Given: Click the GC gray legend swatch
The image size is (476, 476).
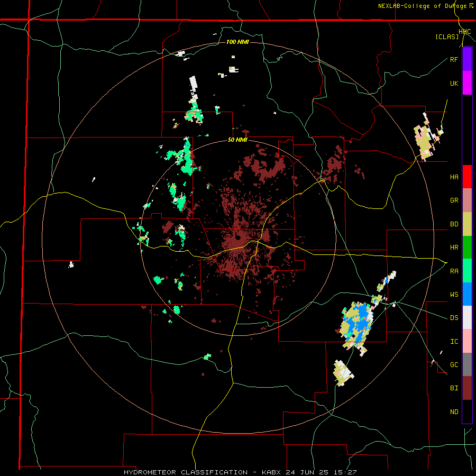Looking at the screenshot, I should pos(467,364).
